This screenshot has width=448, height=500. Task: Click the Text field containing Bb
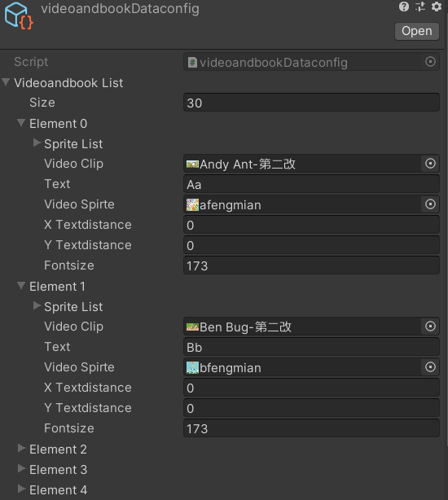(311, 347)
